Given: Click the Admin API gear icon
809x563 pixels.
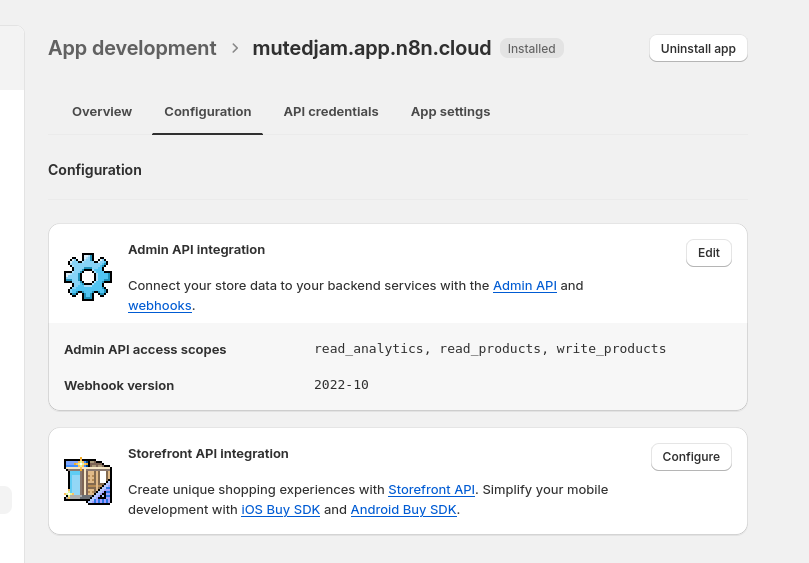Looking at the screenshot, I should click(88, 277).
